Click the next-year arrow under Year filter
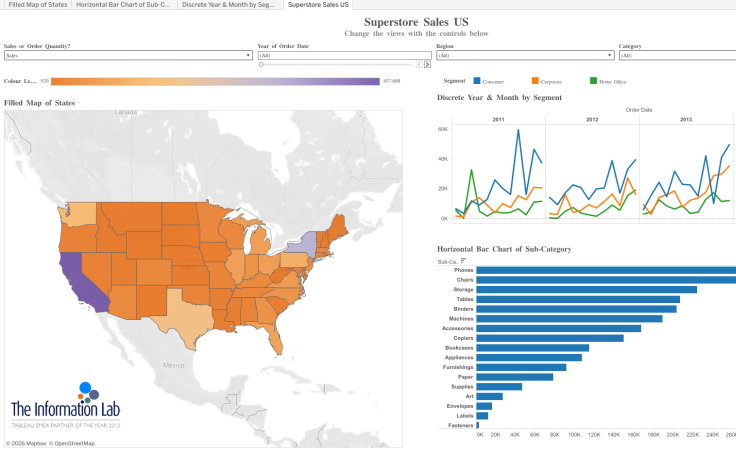 (428, 64)
